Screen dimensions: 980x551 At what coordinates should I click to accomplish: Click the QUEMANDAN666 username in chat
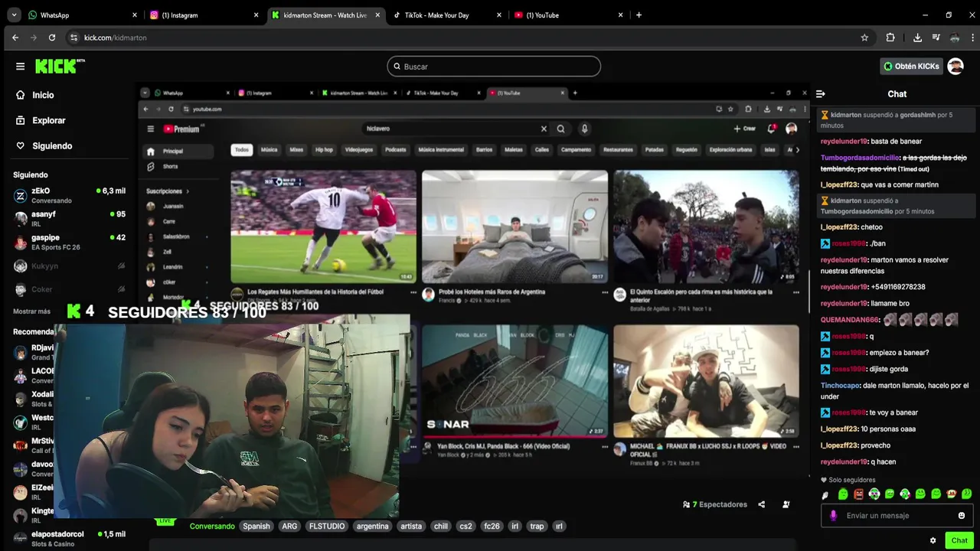tap(850, 320)
